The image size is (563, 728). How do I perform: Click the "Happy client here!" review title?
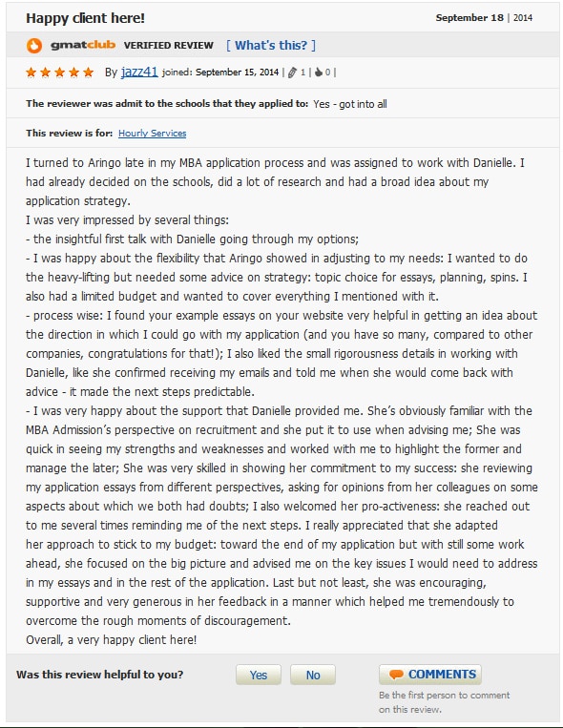86,18
